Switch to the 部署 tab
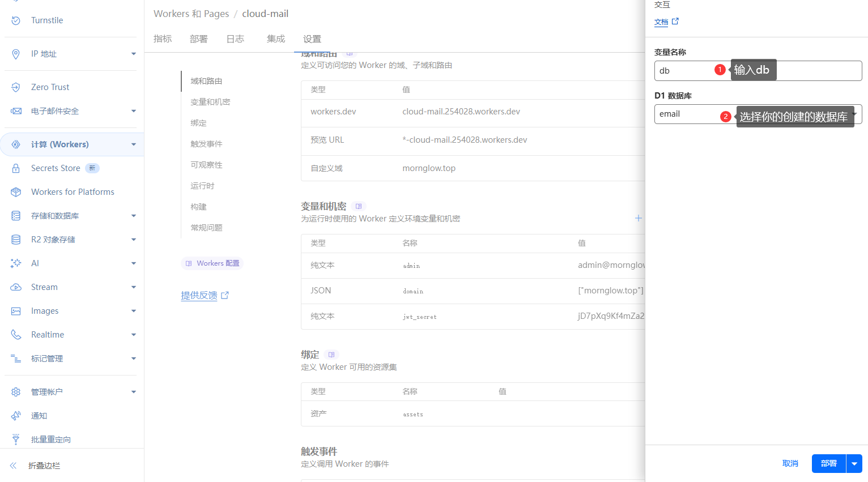This screenshot has width=868, height=482. (199, 39)
